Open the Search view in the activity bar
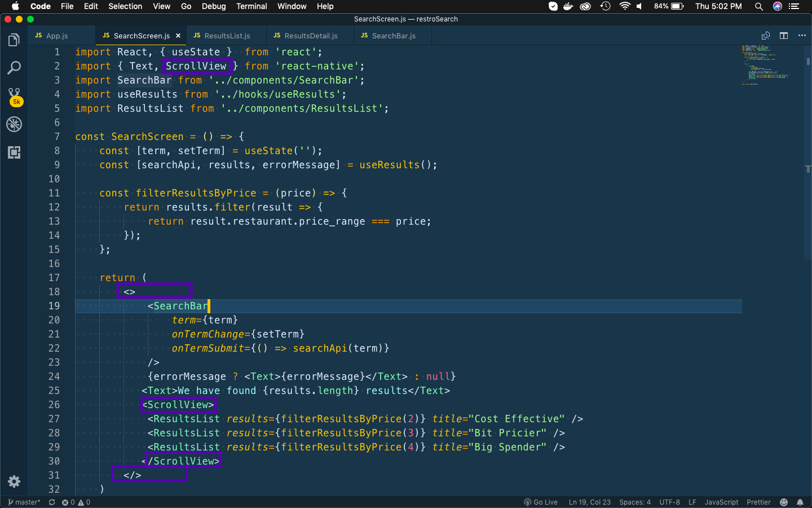This screenshot has width=812, height=508. pos(14,68)
